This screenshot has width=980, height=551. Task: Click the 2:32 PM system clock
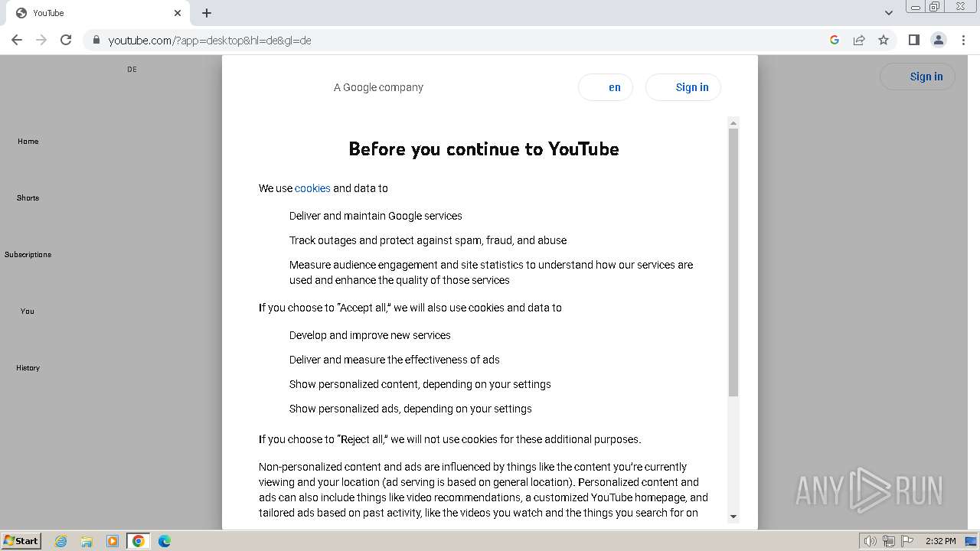[x=940, y=541]
